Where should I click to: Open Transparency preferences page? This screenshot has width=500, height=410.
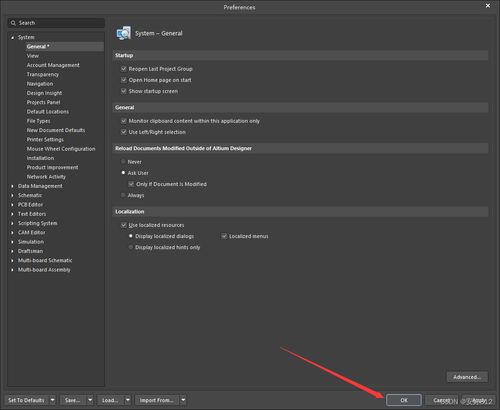(x=43, y=74)
